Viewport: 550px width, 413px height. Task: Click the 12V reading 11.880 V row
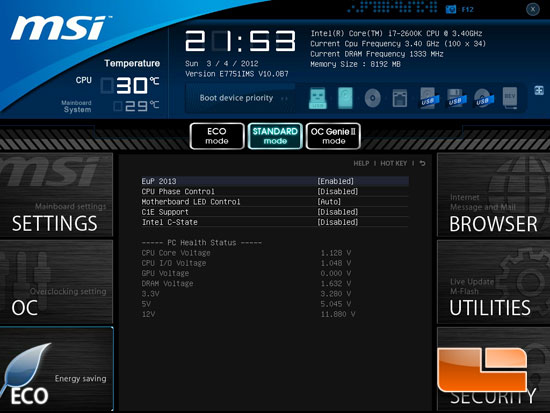[x=248, y=314]
